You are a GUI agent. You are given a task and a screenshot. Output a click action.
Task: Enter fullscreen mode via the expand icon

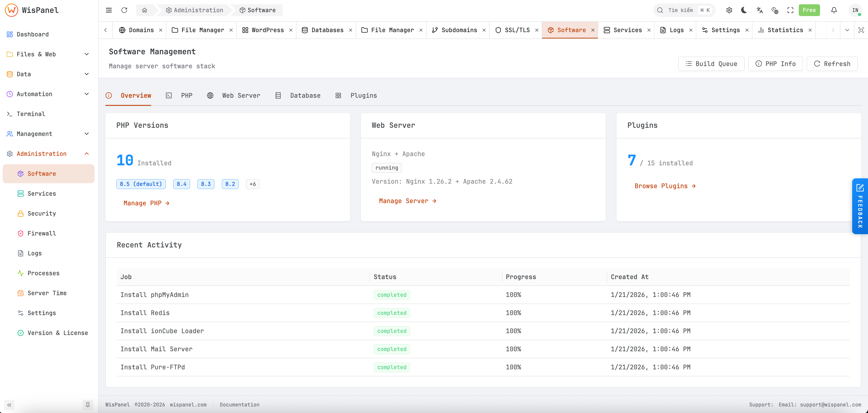(791, 10)
